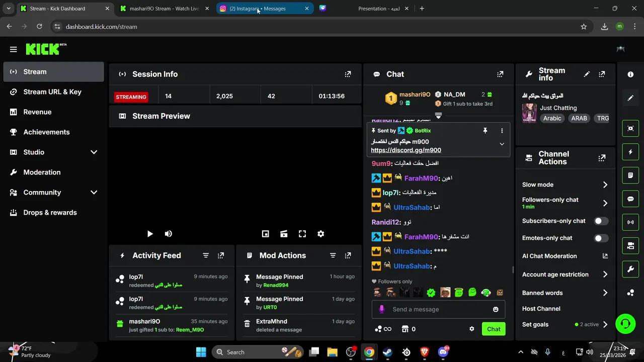
Task: Open Slow mode options chevron
Action: tap(605, 185)
